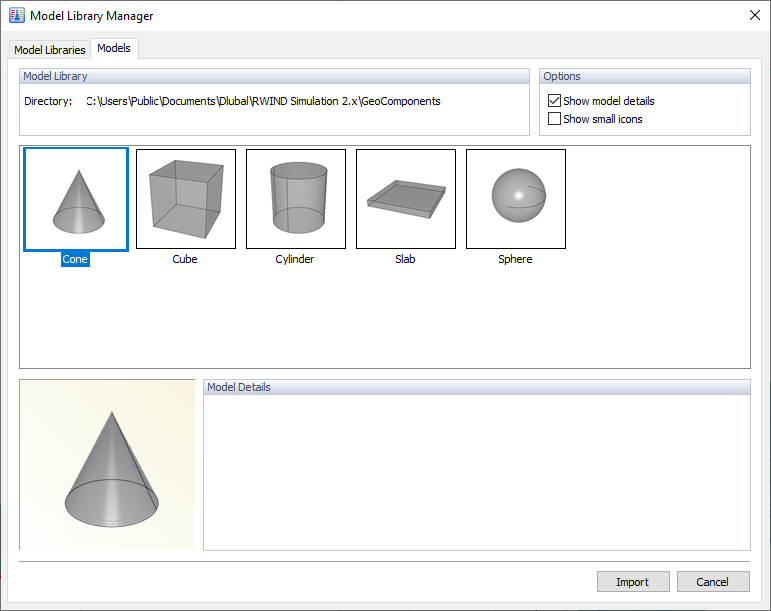This screenshot has width=771, height=611.
Task: Click the GeoComponents directory path
Action: [x=264, y=101]
